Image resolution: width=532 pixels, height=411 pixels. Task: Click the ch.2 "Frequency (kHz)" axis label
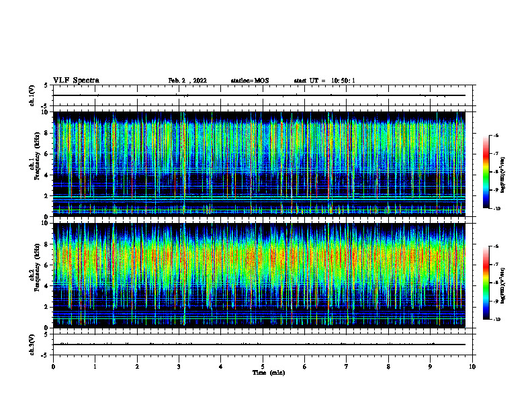coord(37,267)
